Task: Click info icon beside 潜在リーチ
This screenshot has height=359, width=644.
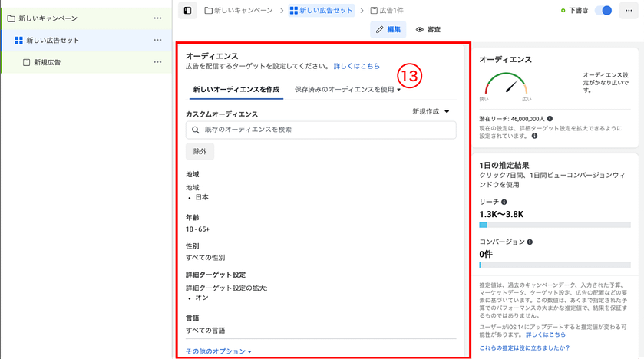Action: (x=550, y=119)
